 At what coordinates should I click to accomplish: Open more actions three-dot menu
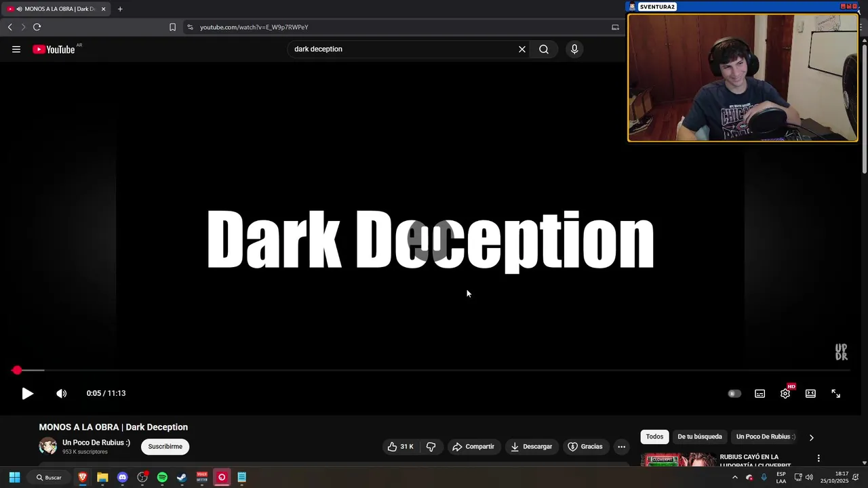tap(621, 447)
